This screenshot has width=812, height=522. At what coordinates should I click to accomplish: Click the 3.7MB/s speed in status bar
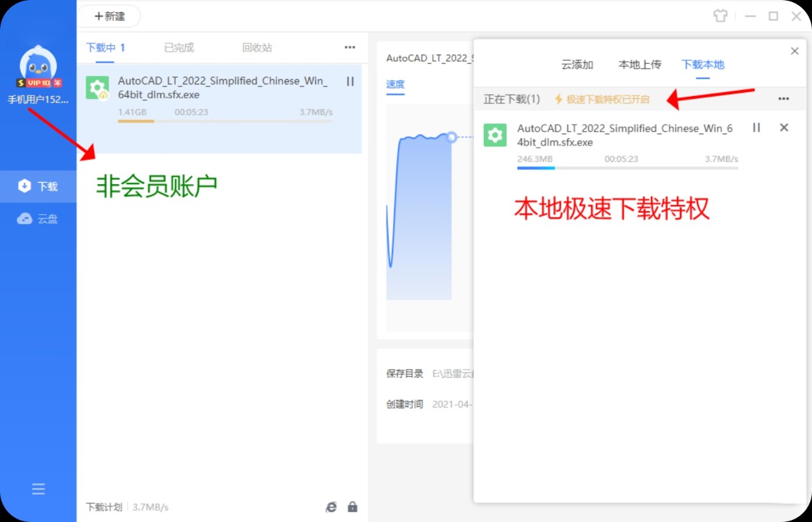click(x=150, y=506)
